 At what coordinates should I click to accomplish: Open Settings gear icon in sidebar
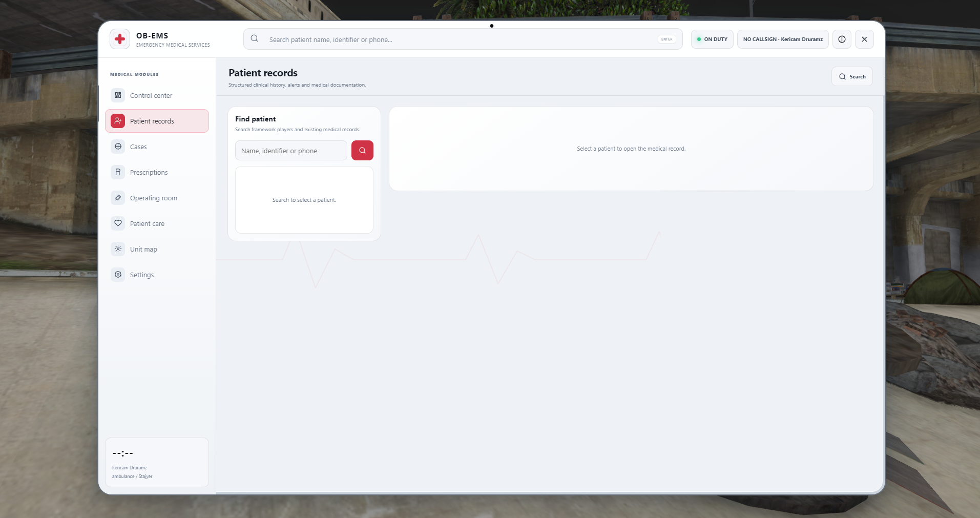pyautogui.click(x=118, y=275)
